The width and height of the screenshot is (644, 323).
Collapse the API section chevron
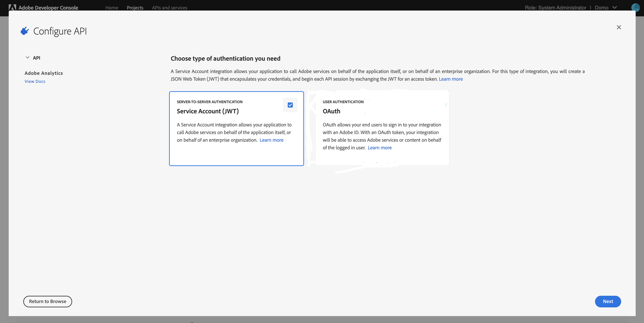coord(28,58)
